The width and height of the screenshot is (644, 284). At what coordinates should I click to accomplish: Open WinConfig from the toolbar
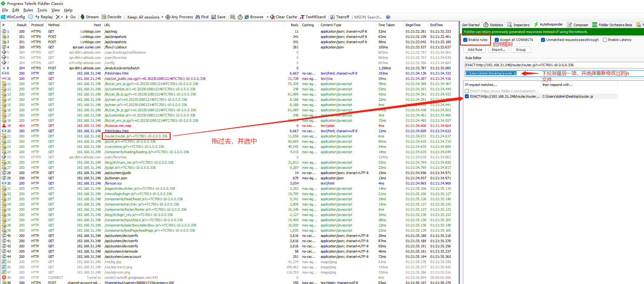13,17
